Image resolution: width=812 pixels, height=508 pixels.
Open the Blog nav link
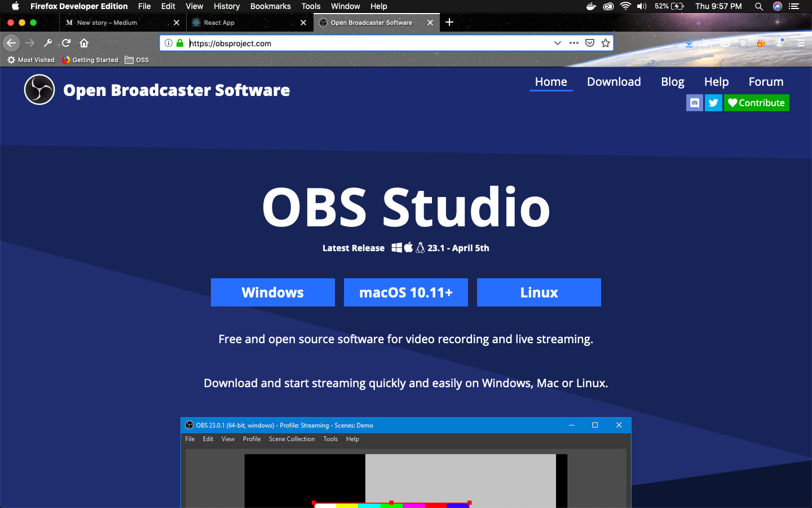click(x=673, y=82)
